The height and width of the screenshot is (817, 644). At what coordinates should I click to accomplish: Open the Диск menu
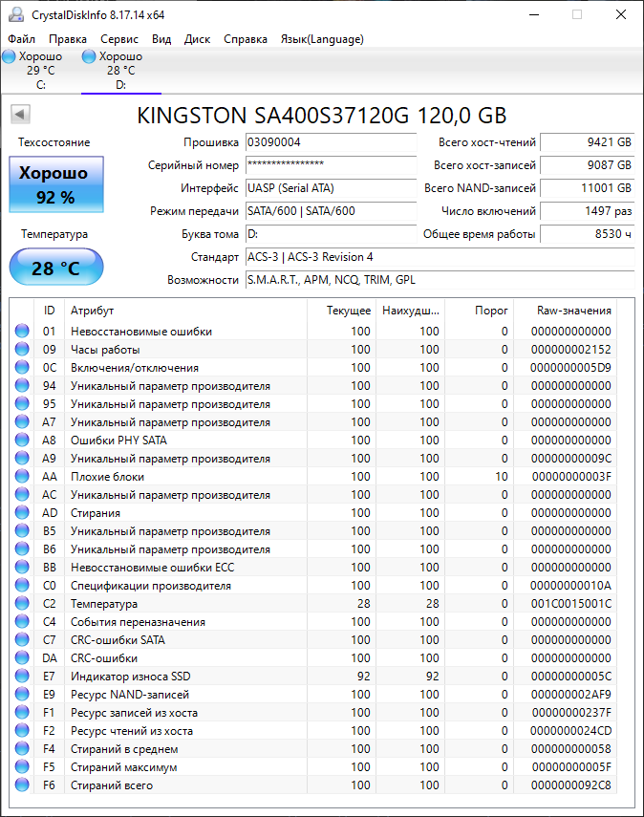[197, 39]
